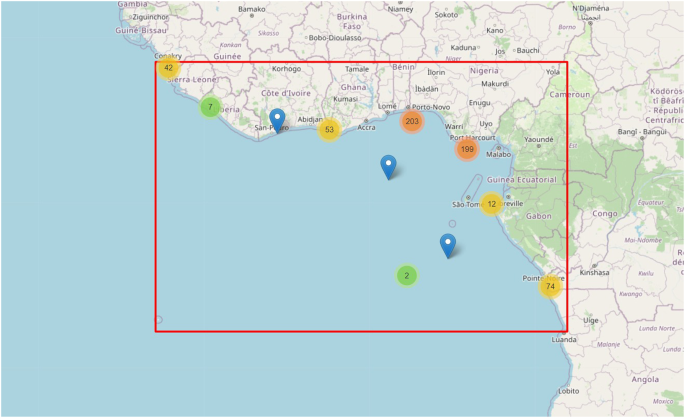Screen dimensions: 685x418
Task: Expand the yellow cluster marker labeled 53
Action: 329,129
